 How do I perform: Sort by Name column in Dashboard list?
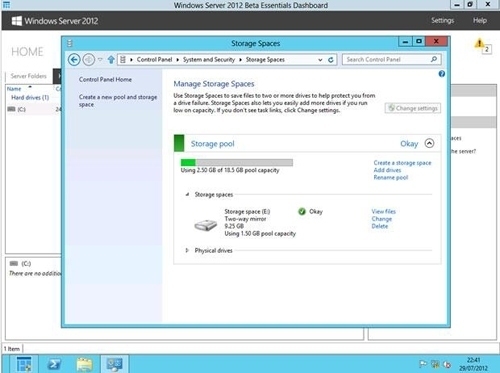(14, 89)
